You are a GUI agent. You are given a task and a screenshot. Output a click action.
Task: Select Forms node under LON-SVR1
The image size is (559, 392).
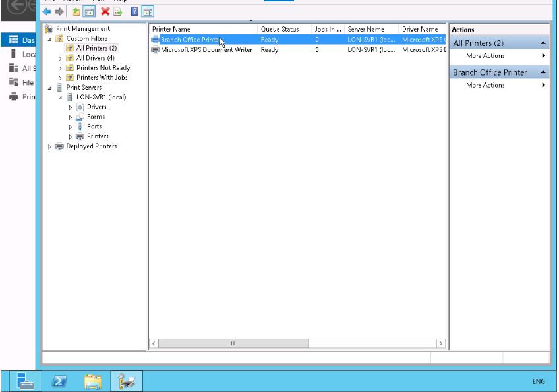coord(96,117)
